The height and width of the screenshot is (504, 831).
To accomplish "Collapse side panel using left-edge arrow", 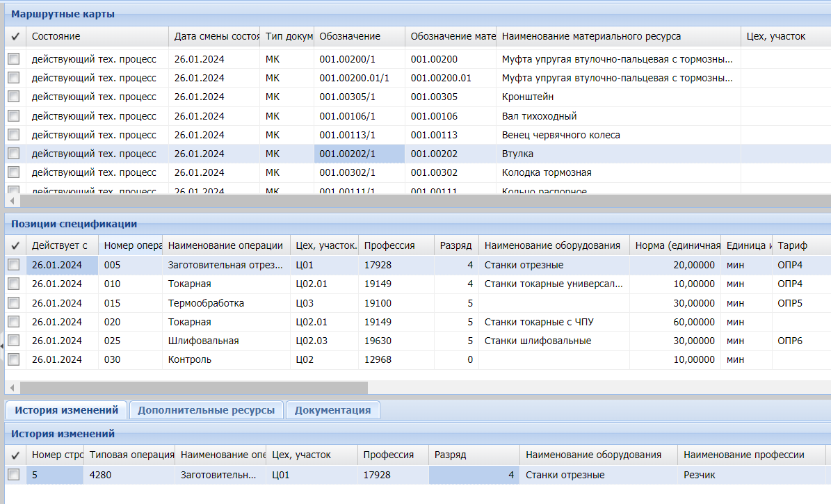I will click(x=2, y=344).
